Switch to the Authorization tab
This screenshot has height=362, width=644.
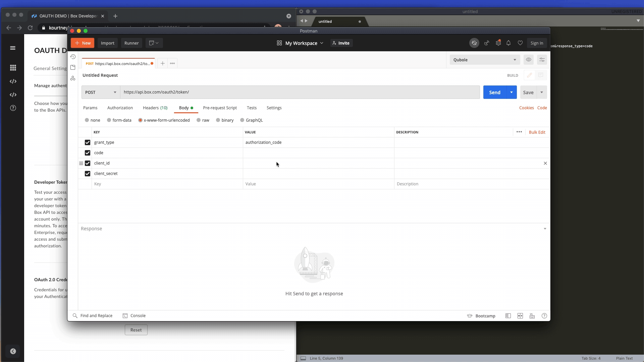(120, 108)
